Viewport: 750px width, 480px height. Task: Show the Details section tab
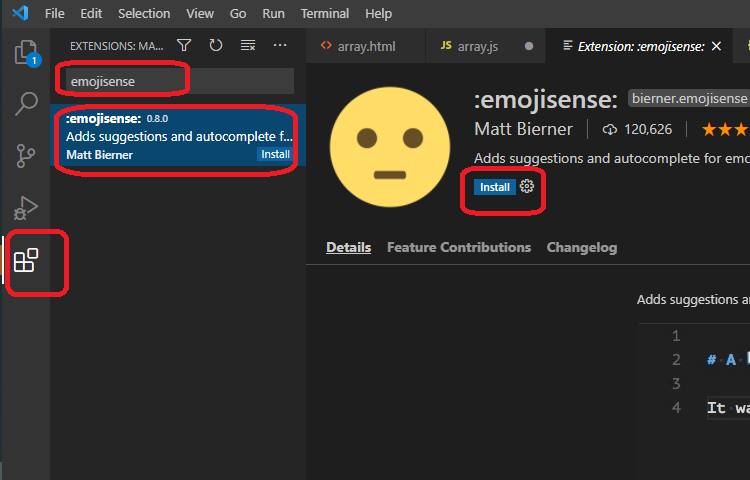point(348,247)
